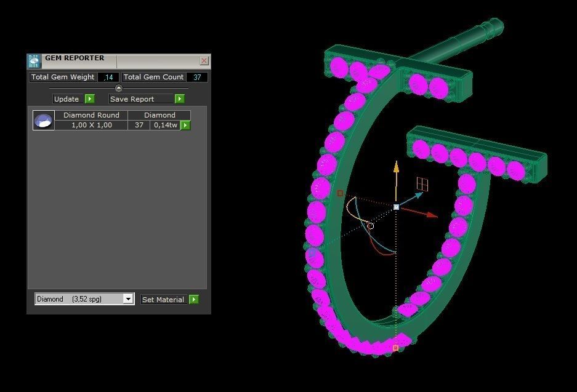Click the Set Material green arrow

pyautogui.click(x=194, y=299)
